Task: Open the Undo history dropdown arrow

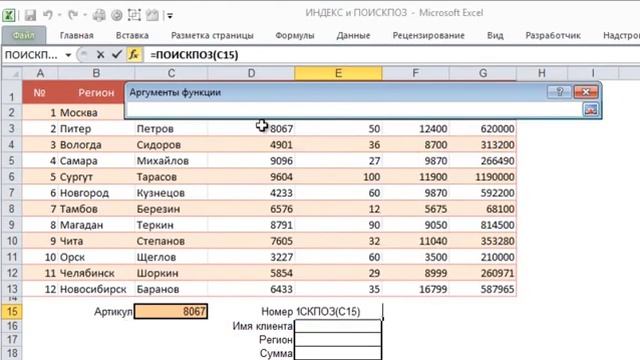Action: [x=60, y=16]
